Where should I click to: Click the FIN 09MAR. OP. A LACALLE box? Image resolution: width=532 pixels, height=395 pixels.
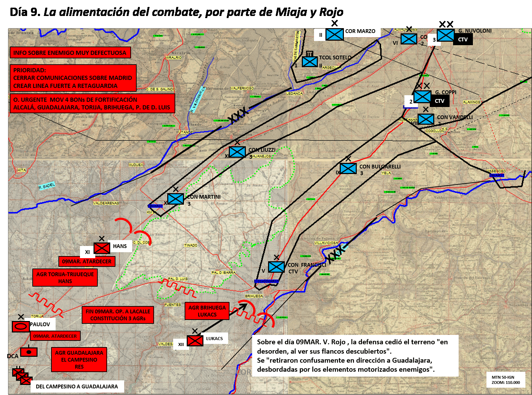[118, 315]
